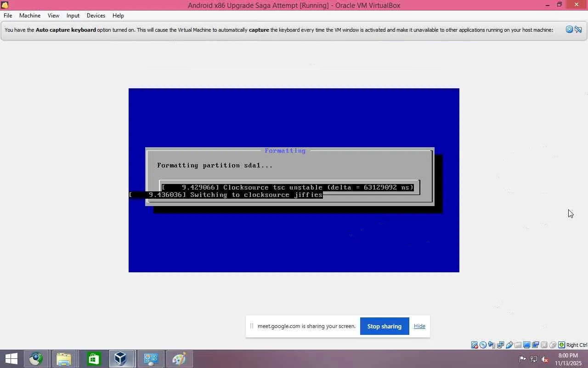Restore down the VirtualBox window
The width and height of the screenshot is (588, 368).
(x=560, y=5)
